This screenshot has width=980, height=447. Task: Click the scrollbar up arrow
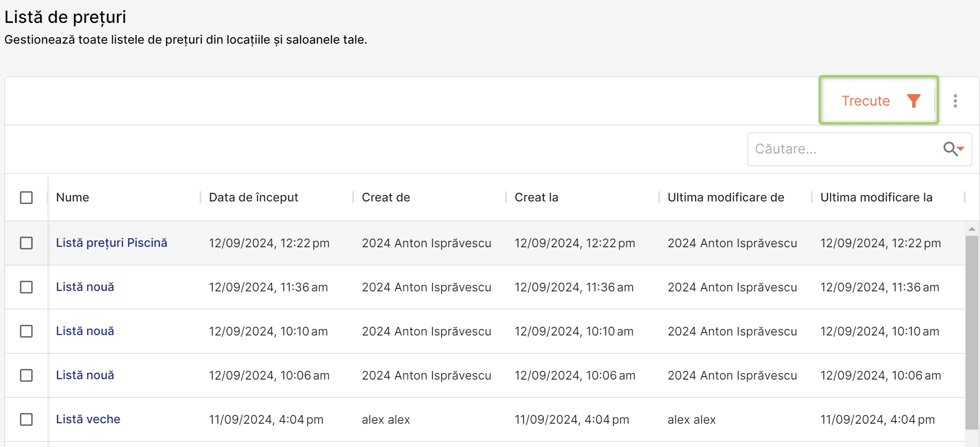click(x=972, y=229)
